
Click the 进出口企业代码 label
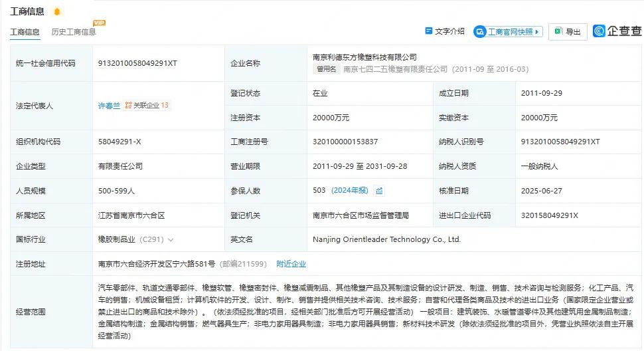pos(465,215)
